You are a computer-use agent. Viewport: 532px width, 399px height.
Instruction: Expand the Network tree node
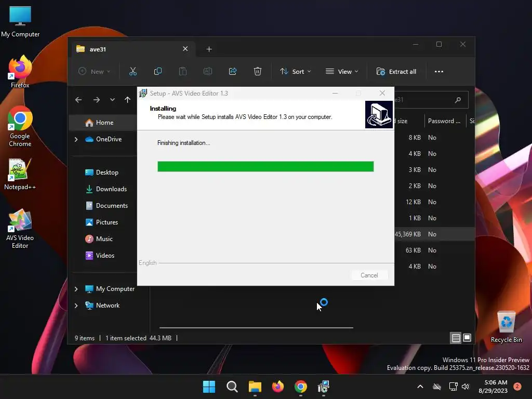point(76,305)
